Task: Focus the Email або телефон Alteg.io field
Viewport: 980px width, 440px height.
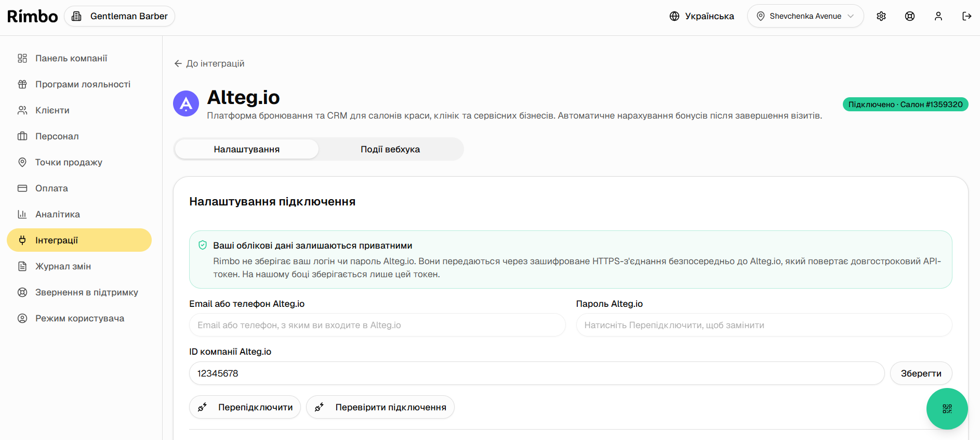Action: [377, 325]
